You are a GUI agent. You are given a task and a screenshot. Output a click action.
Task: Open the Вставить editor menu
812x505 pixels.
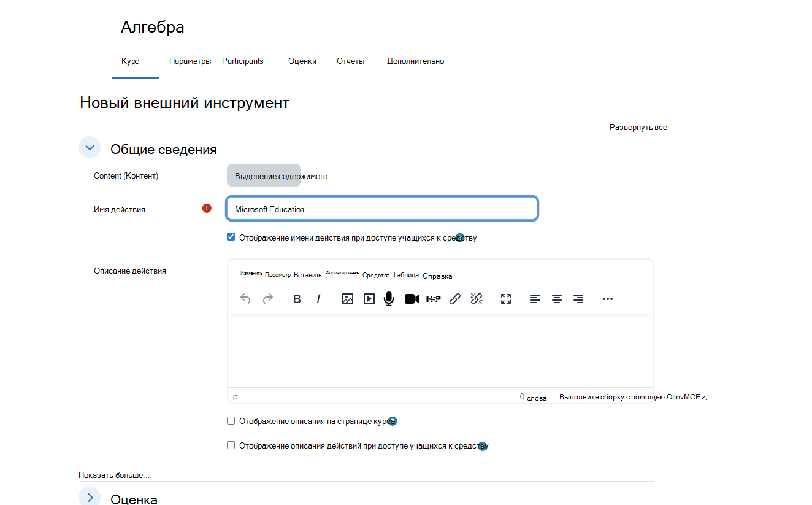click(x=308, y=276)
